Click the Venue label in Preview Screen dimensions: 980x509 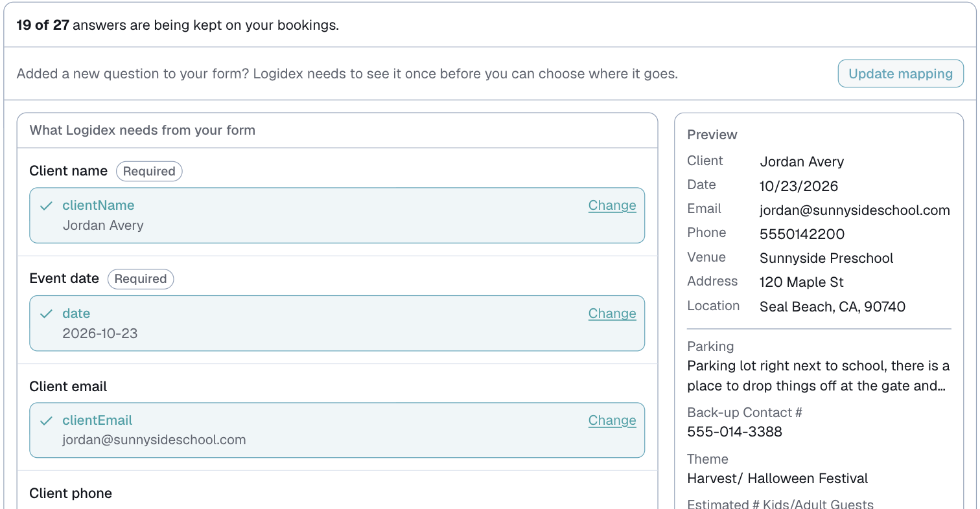(x=706, y=257)
